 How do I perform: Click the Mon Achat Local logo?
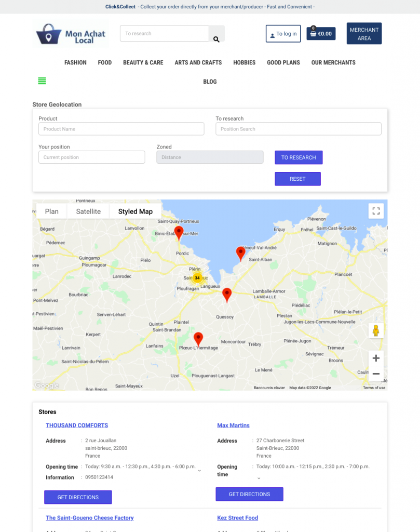[71, 34]
